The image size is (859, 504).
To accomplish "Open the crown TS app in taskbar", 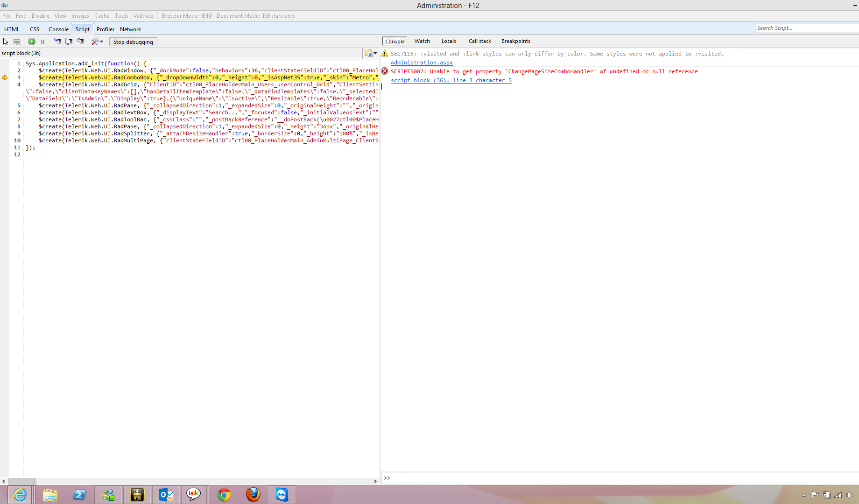I will pos(137,495).
